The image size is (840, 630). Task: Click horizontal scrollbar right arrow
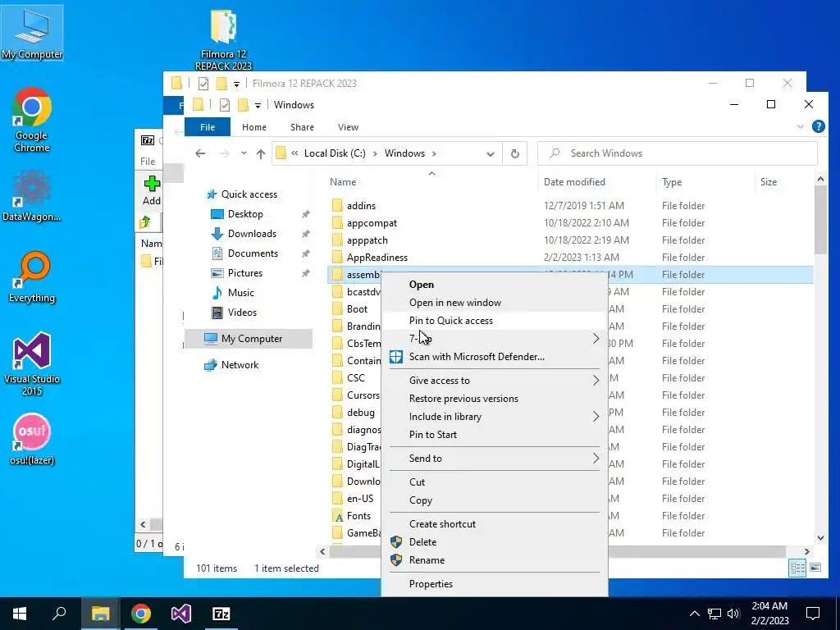[x=807, y=551]
